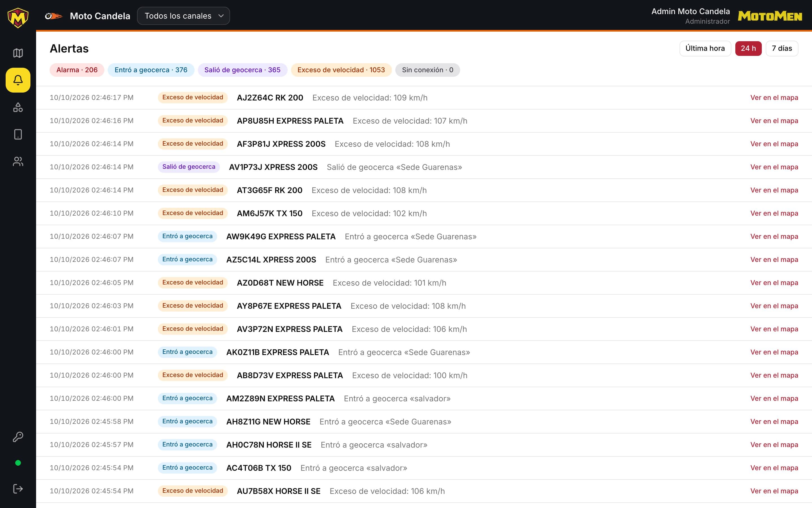This screenshot has width=812, height=508.
Task: Click the MotoMen wordmark logo
Action: click(x=770, y=16)
